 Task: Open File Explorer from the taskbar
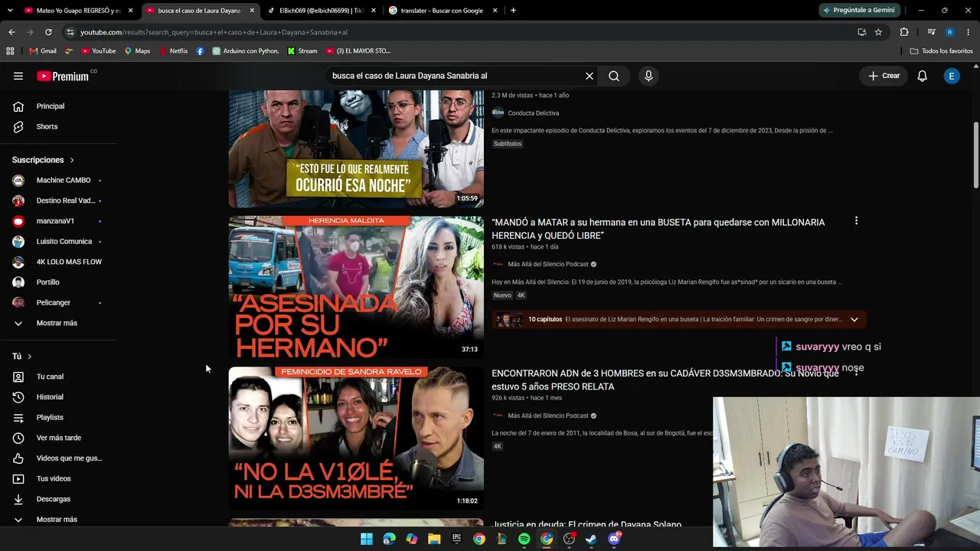tap(434, 539)
